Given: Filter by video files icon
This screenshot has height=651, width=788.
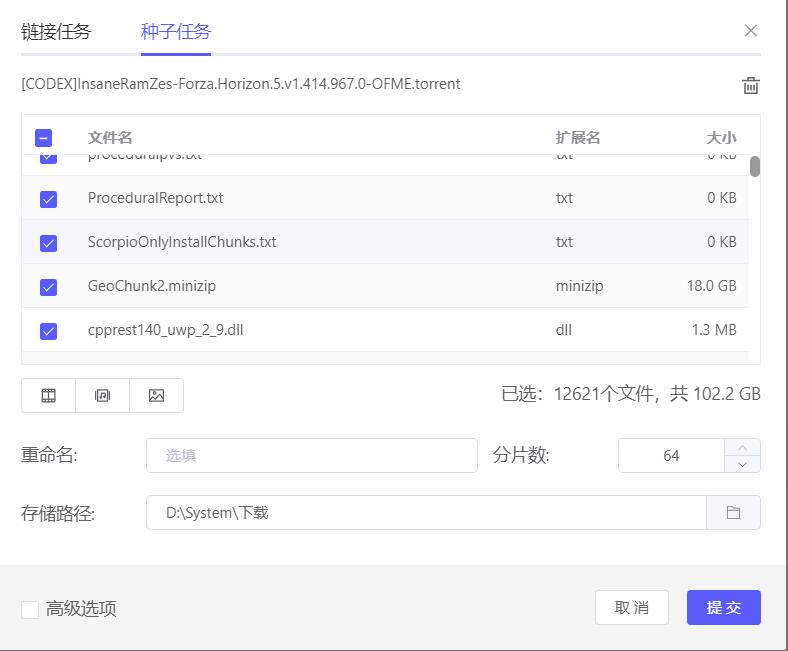Looking at the screenshot, I should (48, 396).
